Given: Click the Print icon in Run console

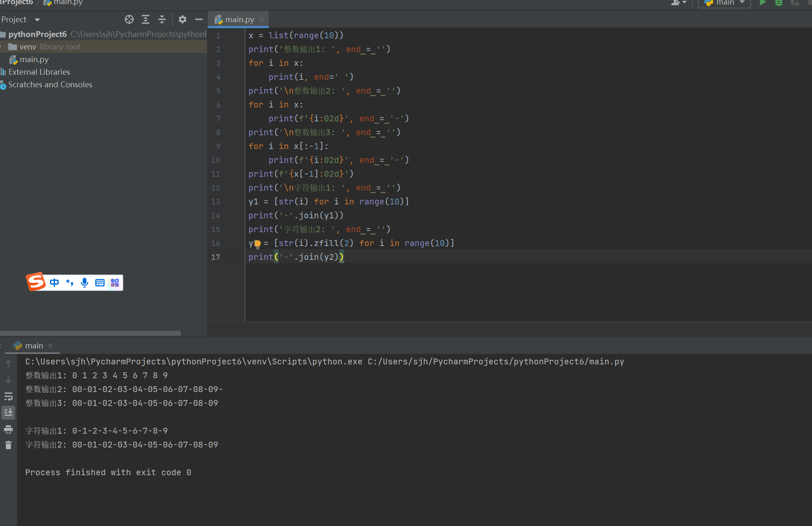Looking at the screenshot, I should coord(8,429).
